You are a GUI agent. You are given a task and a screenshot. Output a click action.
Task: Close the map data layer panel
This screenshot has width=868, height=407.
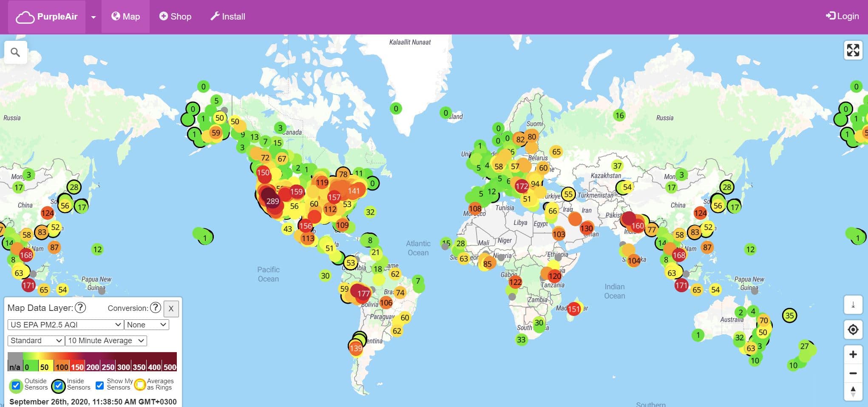[x=171, y=308]
